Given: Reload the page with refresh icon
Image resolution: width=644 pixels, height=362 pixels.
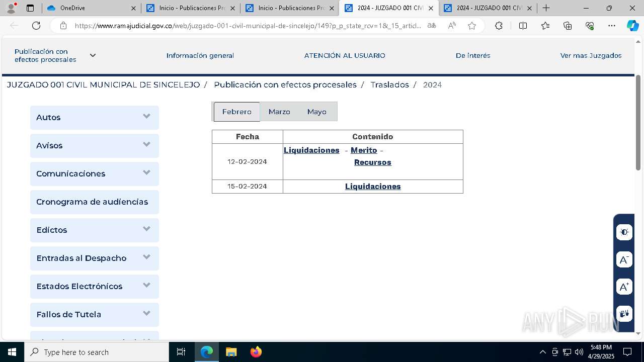Looking at the screenshot, I should (x=36, y=26).
